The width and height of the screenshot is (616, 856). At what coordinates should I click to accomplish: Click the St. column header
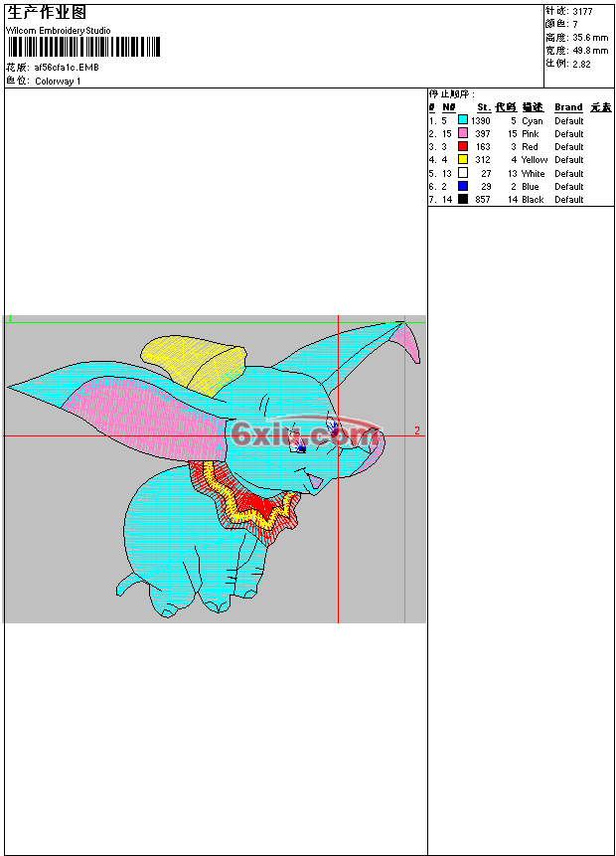tap(484, 107)
